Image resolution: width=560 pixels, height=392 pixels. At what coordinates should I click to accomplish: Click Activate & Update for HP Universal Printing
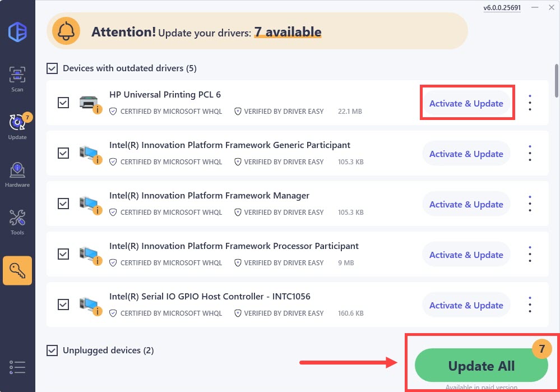click(466, 103)
